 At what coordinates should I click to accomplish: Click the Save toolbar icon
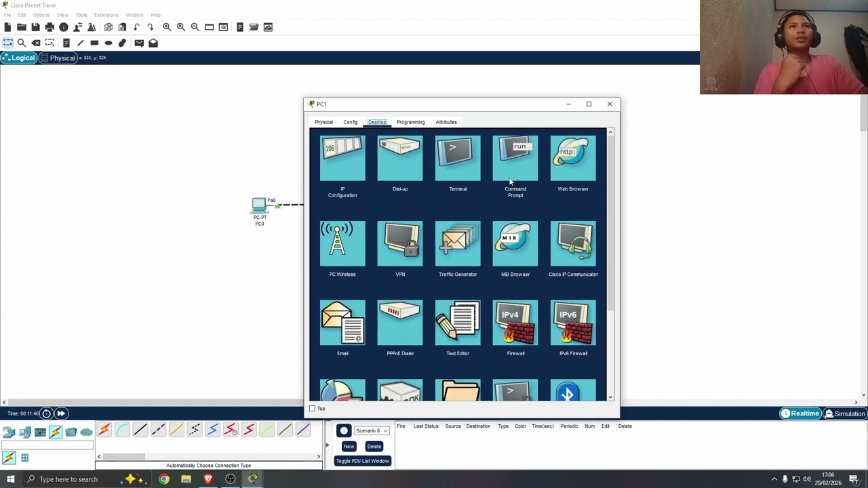(x=35, y=27)
